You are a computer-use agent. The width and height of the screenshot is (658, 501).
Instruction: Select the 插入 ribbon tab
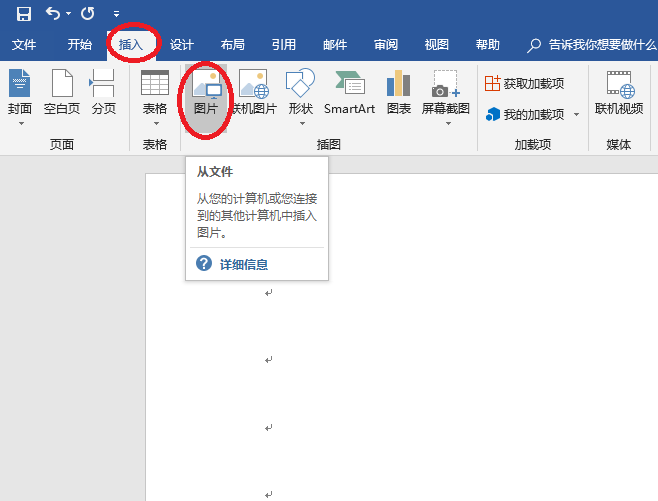(x=131, y=44)
